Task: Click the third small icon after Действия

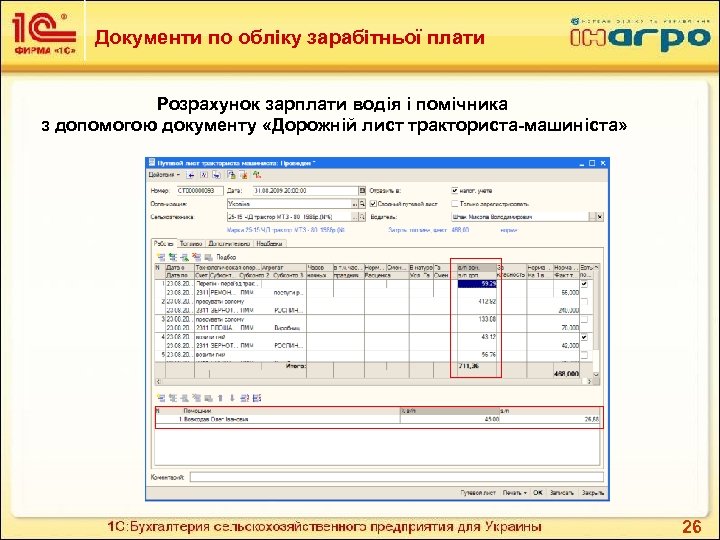Action: (216, 175)
